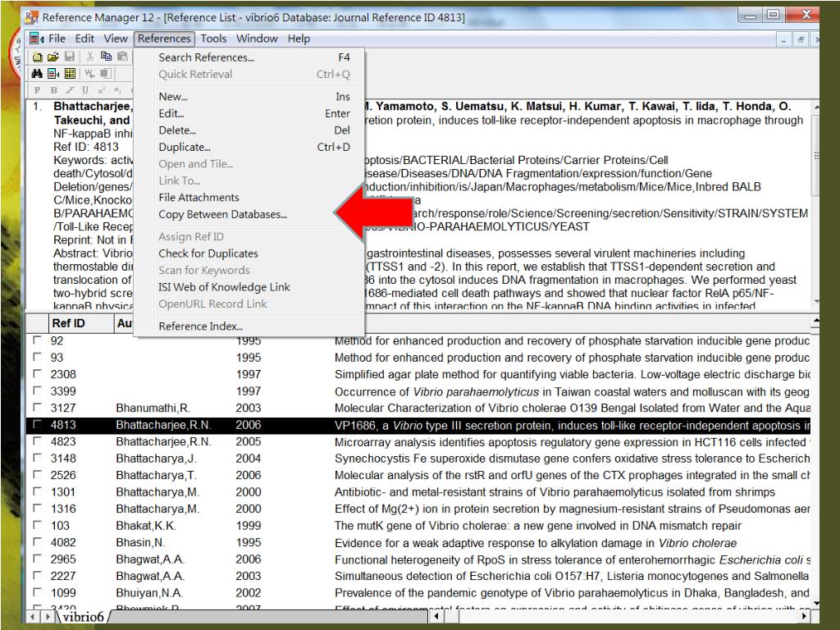Open the Tools menu
The width and height of the screenshot is (840, 630).
(213, 39)
